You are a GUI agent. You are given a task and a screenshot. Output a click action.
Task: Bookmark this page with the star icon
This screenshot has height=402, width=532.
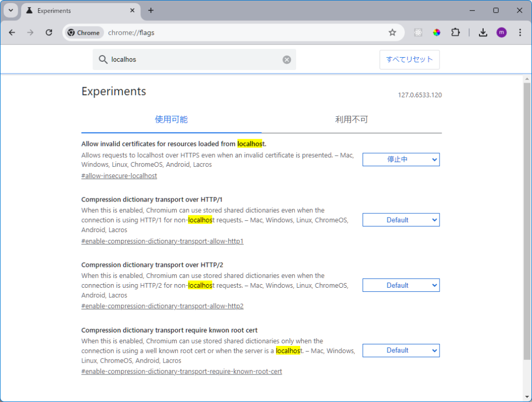(x=392, y=32)
